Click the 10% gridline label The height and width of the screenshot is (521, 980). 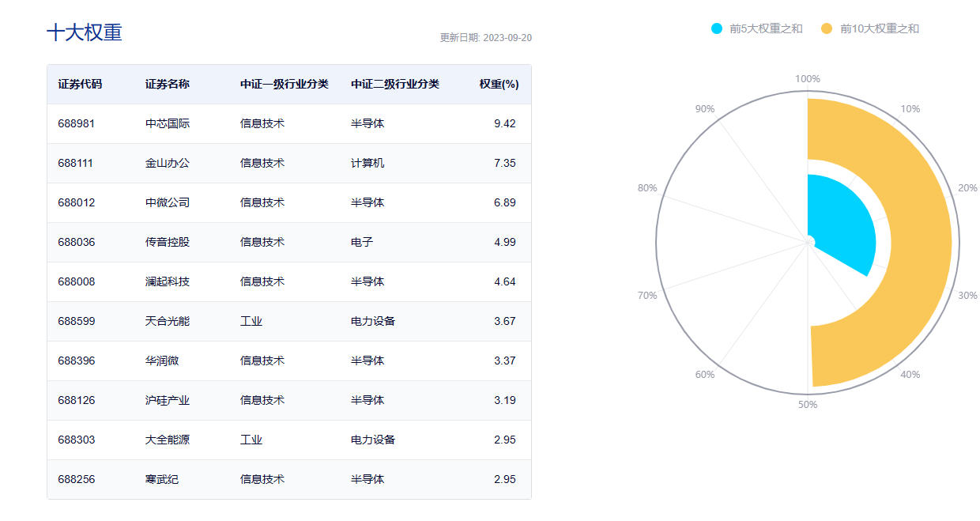tap(910, 108)
